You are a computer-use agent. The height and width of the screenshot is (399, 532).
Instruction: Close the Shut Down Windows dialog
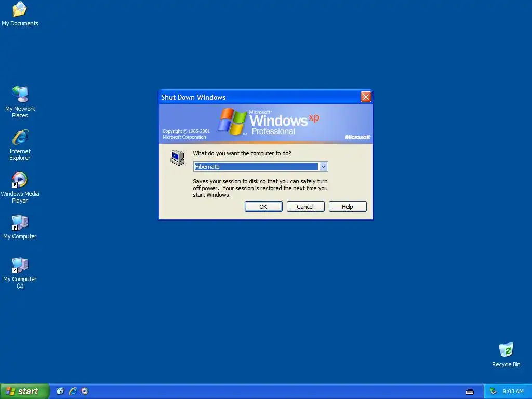[x=366, y=97]
